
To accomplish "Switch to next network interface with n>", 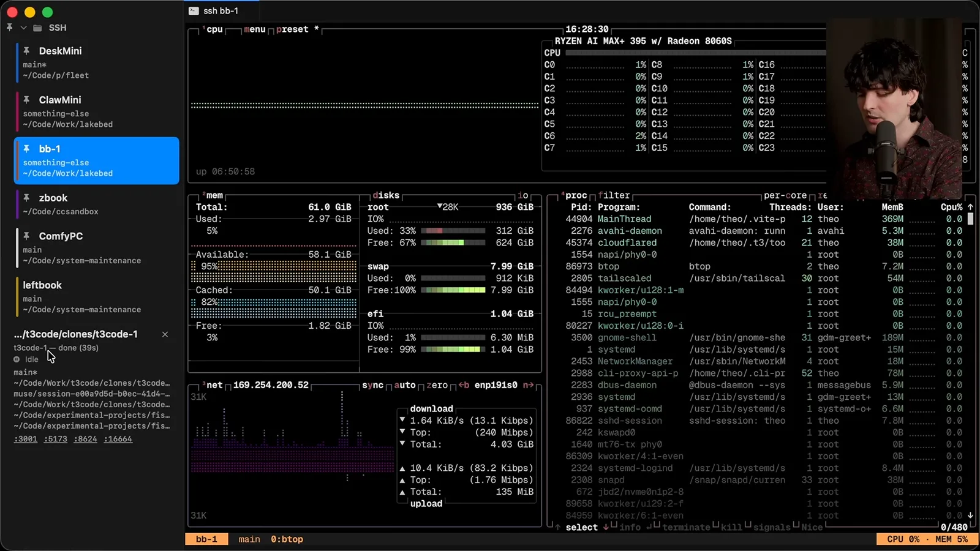I will [528, 385].
